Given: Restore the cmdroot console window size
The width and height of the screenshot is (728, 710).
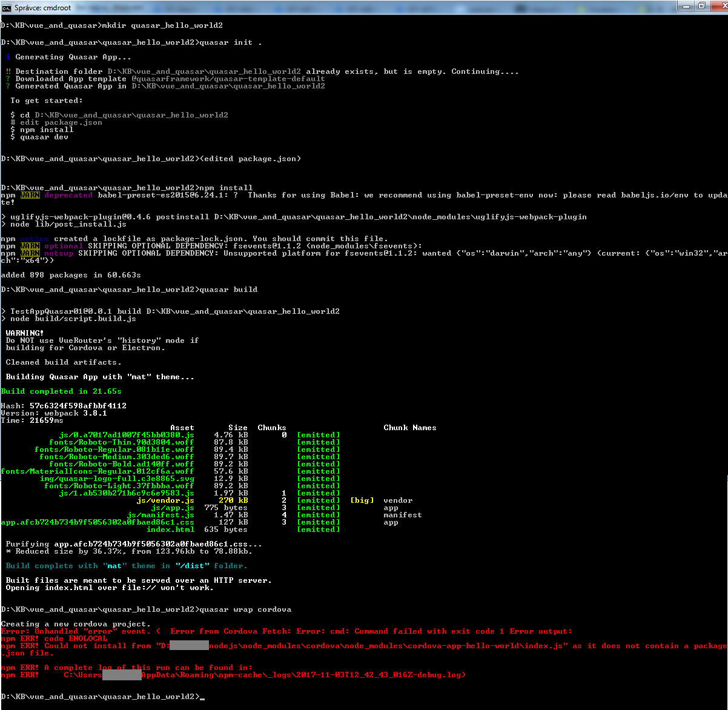Looking at the screenshot, I should click(701, 5).
